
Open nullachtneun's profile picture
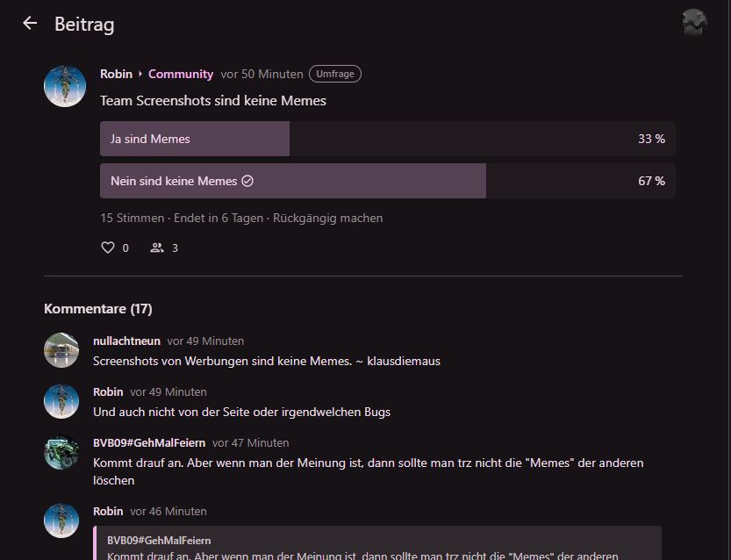coord(61,350)
